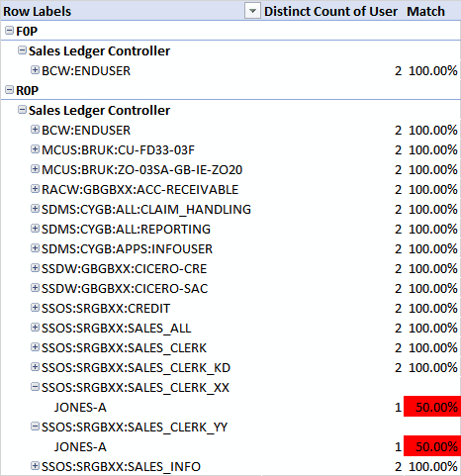Viewport: 461px width, 476px height.
Task: Select user count 2 for SSOS:SRGBXX:SALES_CLERK_KD
Action: [399, 367]
